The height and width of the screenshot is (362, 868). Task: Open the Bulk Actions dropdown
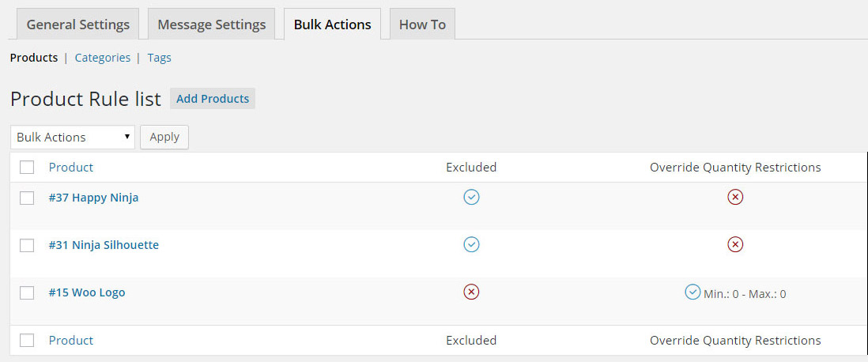tap(73, 137)
